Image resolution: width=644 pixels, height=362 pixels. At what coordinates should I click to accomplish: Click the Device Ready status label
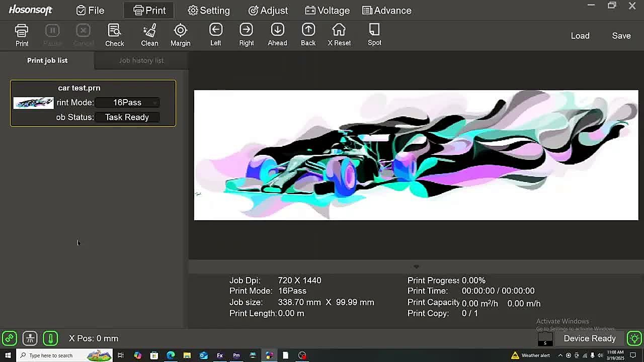[x=590, y=338]
